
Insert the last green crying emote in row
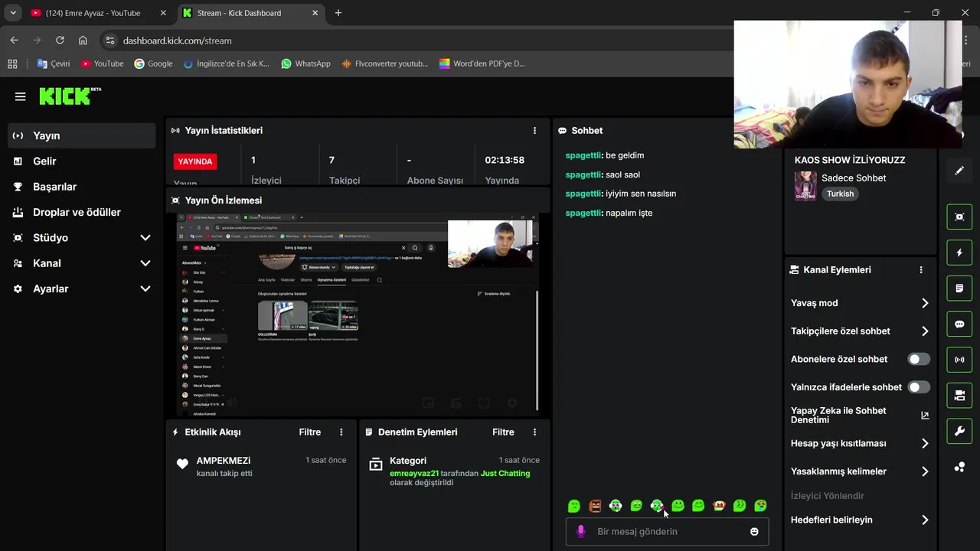[760, 506]
